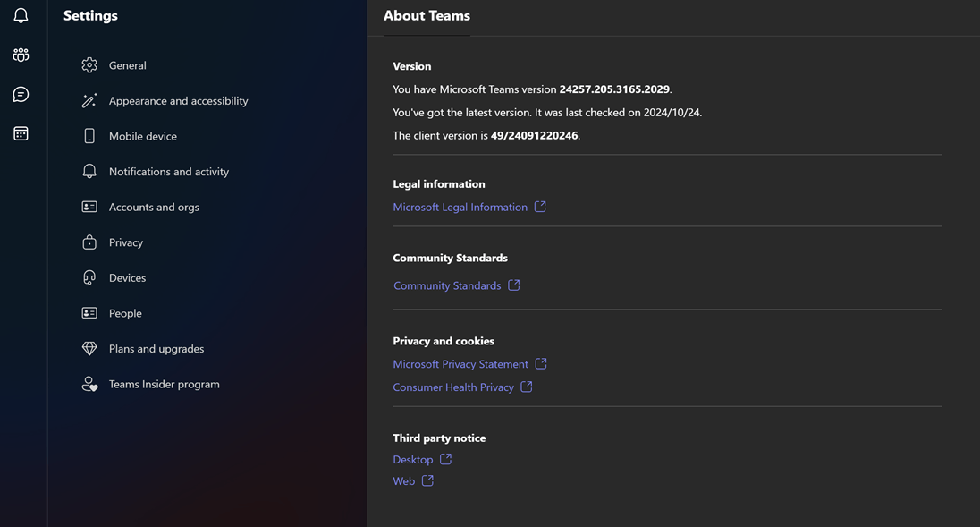
Task: Open the Microsoft Legal Information link
Action: [460, 207]
